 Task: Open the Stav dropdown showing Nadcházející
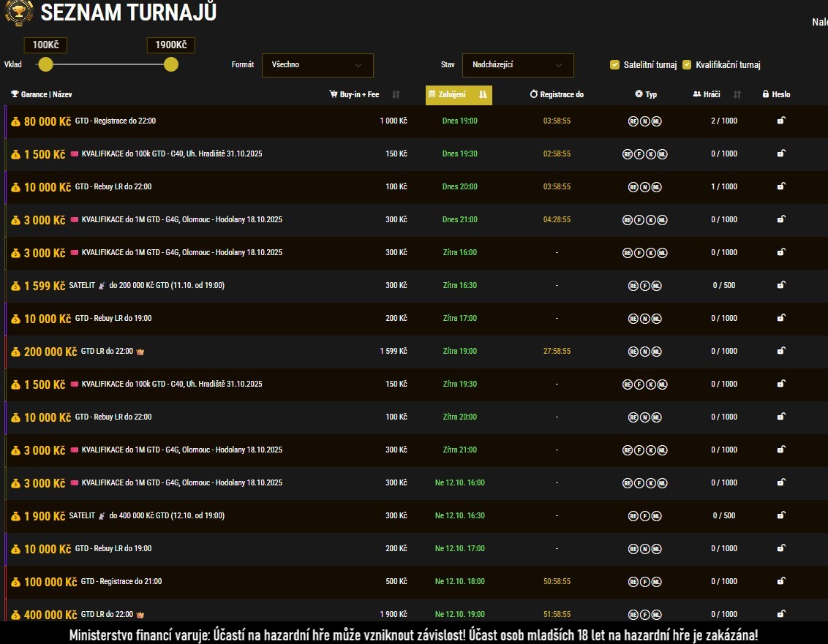518,65
